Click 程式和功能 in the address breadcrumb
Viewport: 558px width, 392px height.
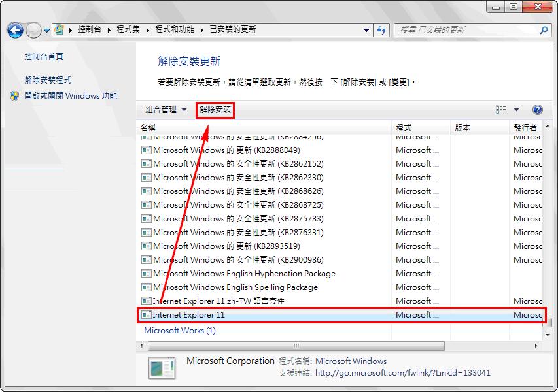tap(175, 29)
